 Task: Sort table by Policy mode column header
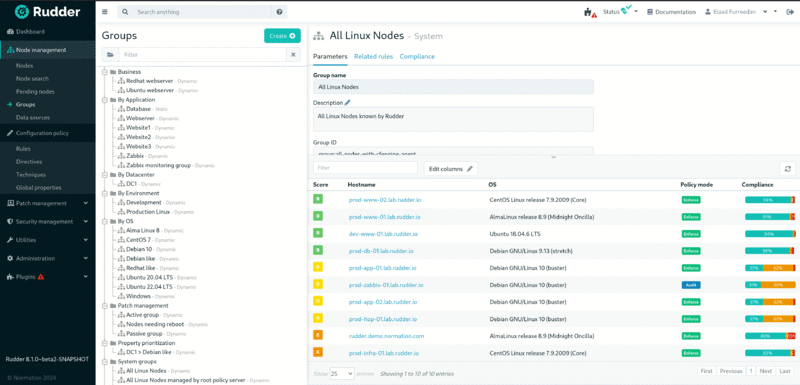coord(696,185)
